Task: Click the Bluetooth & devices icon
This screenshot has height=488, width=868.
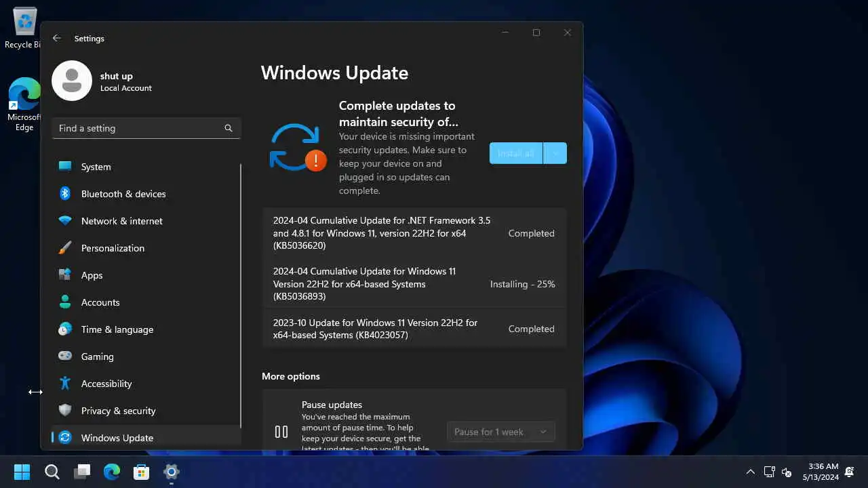Action: 65,193
